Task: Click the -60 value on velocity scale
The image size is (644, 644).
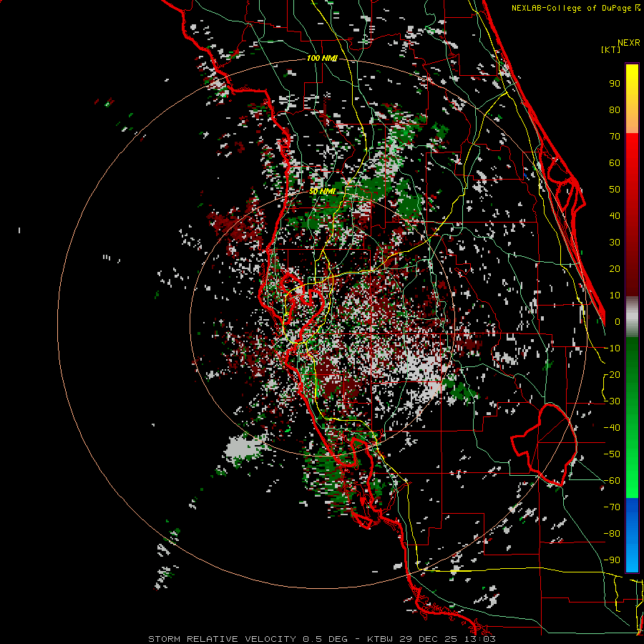Action: pyautogui.click(x=612, y=481)
